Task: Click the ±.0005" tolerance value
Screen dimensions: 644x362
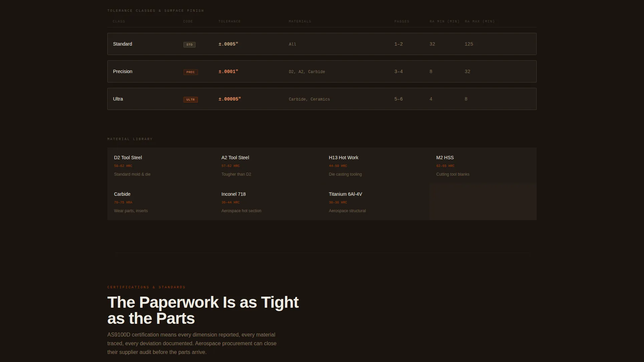Action: pyautogui.click(x=228, y=44)
